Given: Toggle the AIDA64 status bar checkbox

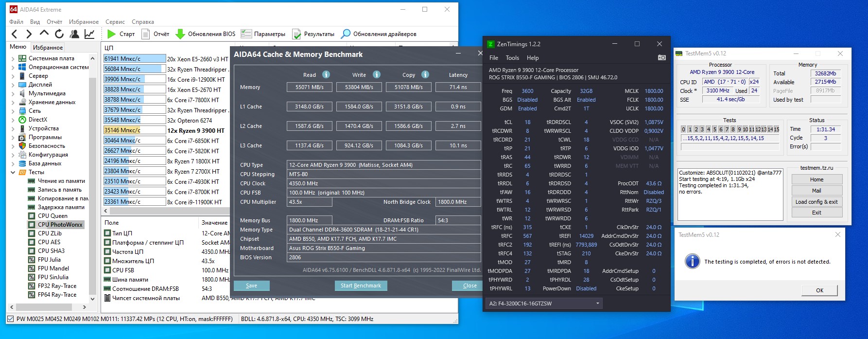Looking at the screenshot, I should (x=11, y=319).
